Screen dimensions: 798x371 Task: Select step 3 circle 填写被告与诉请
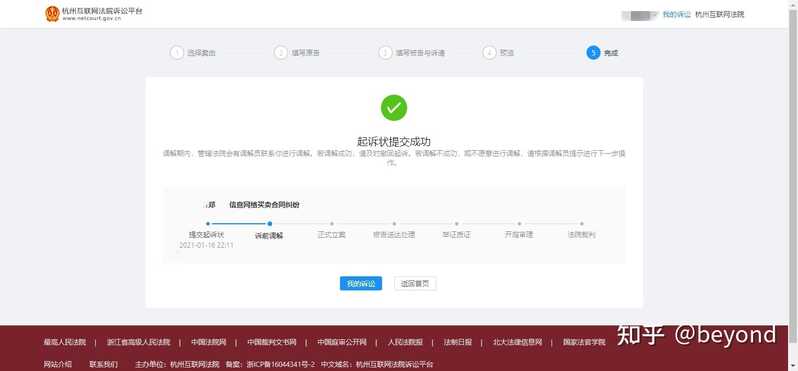385,52
